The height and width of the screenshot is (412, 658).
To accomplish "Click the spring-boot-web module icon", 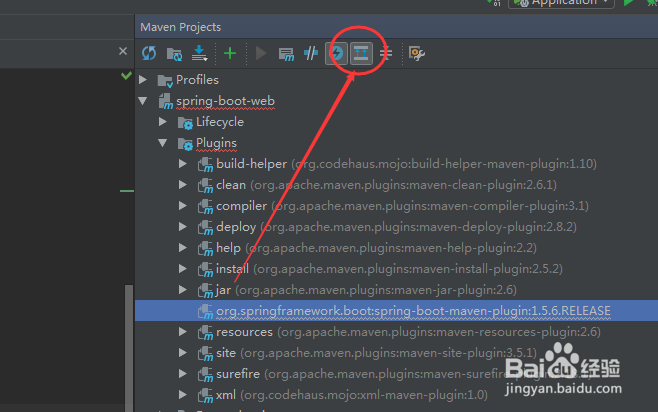I will [166, 102].
